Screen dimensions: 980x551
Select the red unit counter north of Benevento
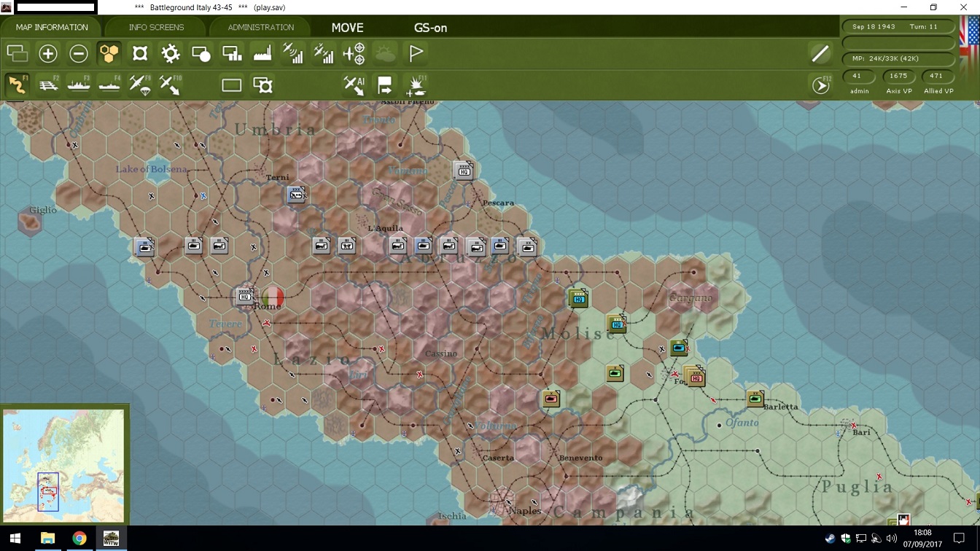pos(551,398)
